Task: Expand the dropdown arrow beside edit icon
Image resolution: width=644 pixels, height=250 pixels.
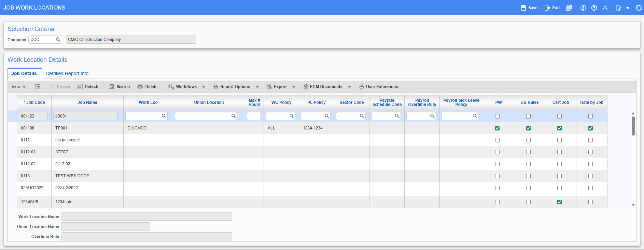Action: [628, 8]
